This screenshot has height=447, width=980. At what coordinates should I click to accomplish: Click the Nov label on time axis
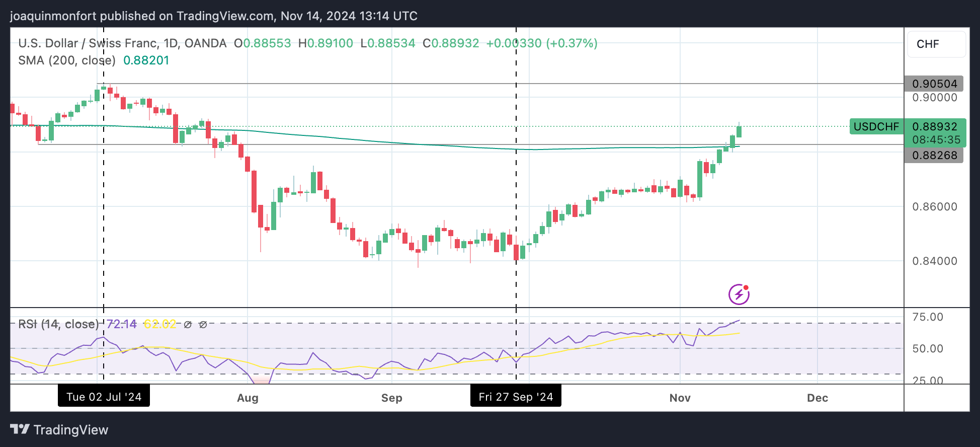680,398
